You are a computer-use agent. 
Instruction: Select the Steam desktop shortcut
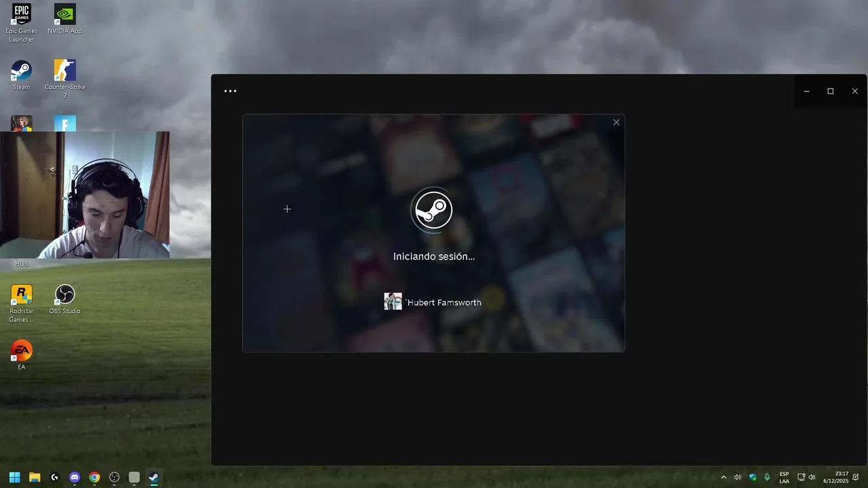[22, 75]
